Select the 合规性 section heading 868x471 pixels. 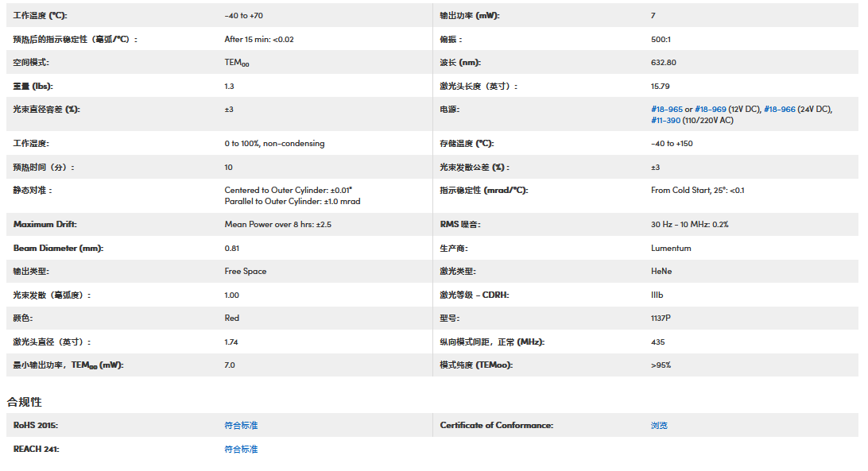click(x=25, y=403)
